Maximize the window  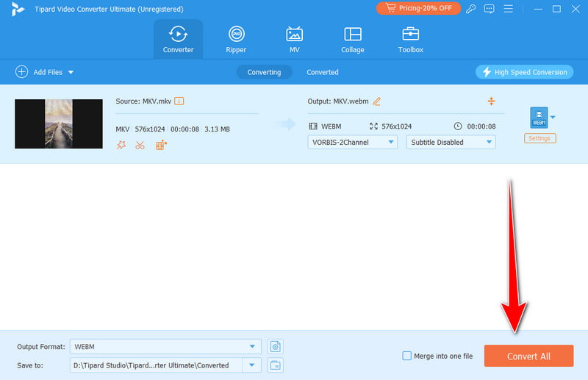(556, 9)
